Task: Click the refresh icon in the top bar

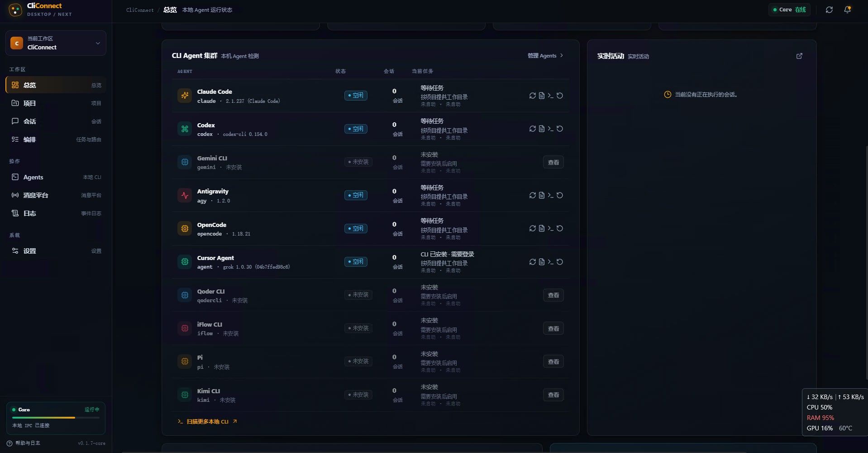Action: (829, 10)
